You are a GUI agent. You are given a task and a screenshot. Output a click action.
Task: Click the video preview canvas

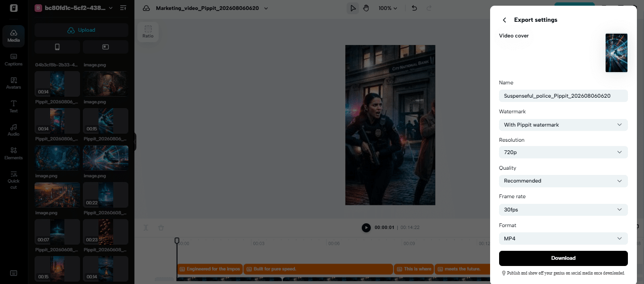[390, 125]
